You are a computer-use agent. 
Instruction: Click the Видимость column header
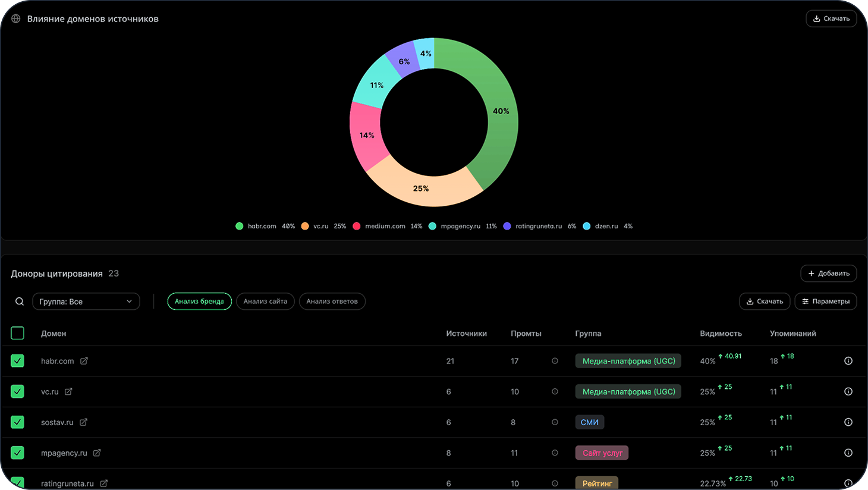pyautogui.click(x=721, y=334)
